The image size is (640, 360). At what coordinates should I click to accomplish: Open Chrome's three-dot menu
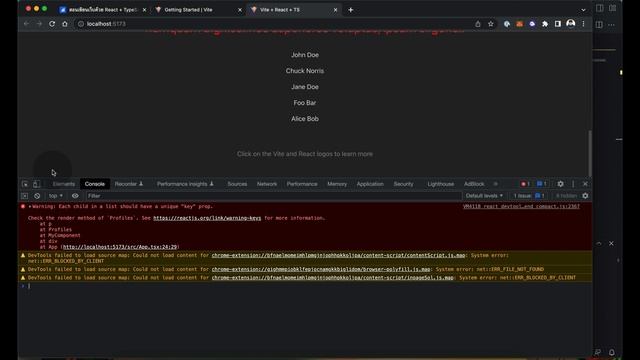(x=583, y=24)
